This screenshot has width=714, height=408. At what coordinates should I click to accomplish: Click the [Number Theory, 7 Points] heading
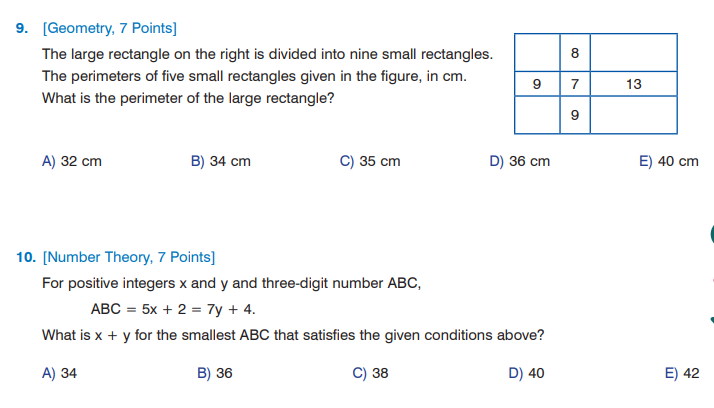[x=128, y=257]
